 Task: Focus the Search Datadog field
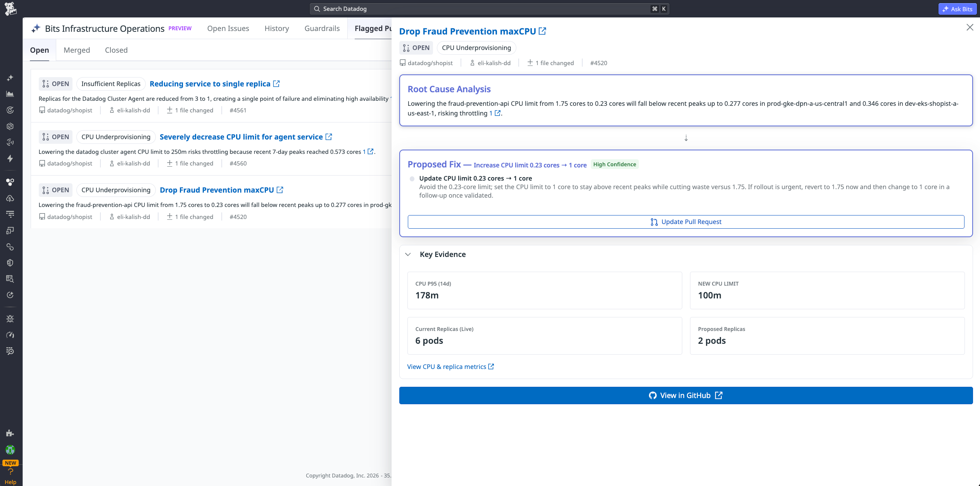tap(489, 9)
